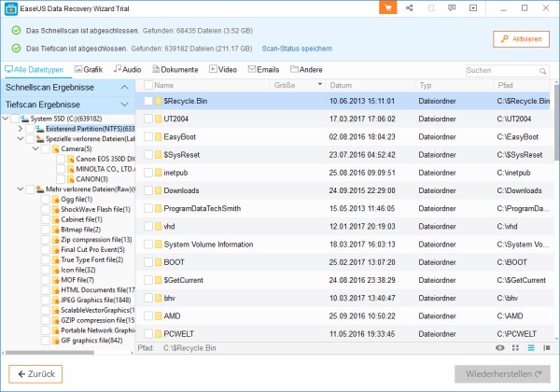Check the CANON(3) tree checkbox
The width and height of the screenshot is (560, 392).
coord(61,179)
